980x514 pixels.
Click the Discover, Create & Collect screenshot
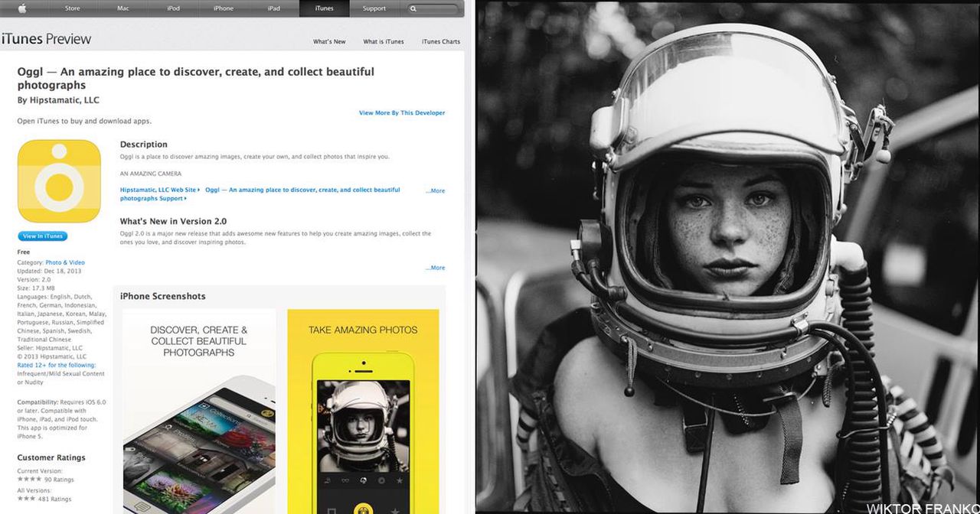coord(199,411)
